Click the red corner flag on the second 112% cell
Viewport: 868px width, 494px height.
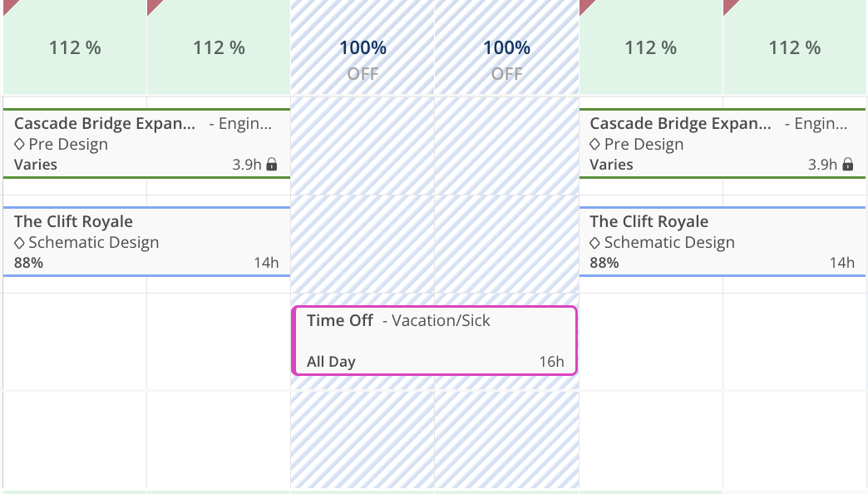click(x=153, y=6)
